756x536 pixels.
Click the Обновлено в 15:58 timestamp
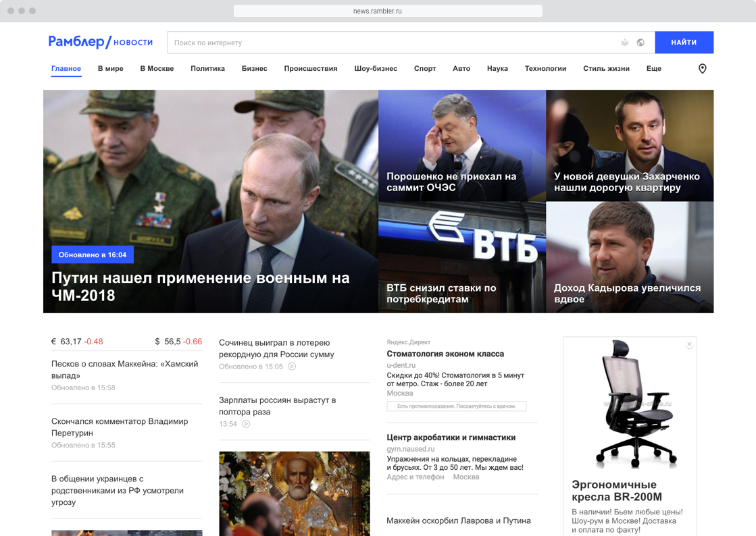click(x=83, y=387)
